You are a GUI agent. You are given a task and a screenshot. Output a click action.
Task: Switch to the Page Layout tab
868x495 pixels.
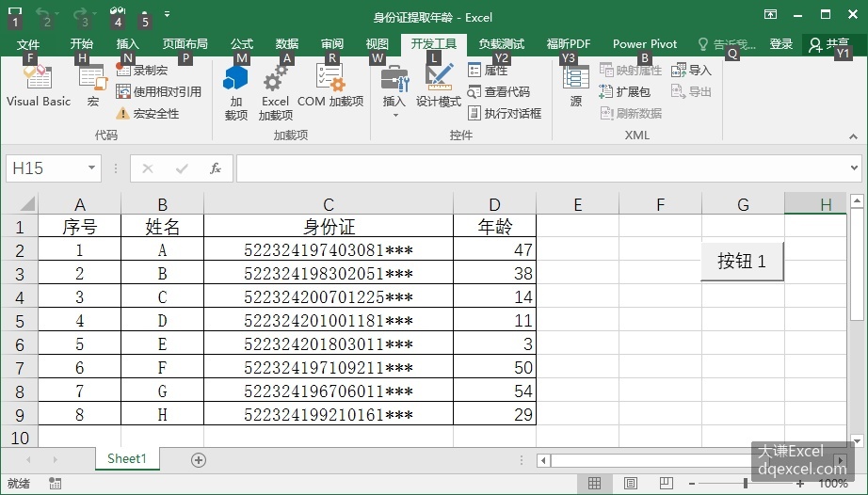(x=185, y=43)
